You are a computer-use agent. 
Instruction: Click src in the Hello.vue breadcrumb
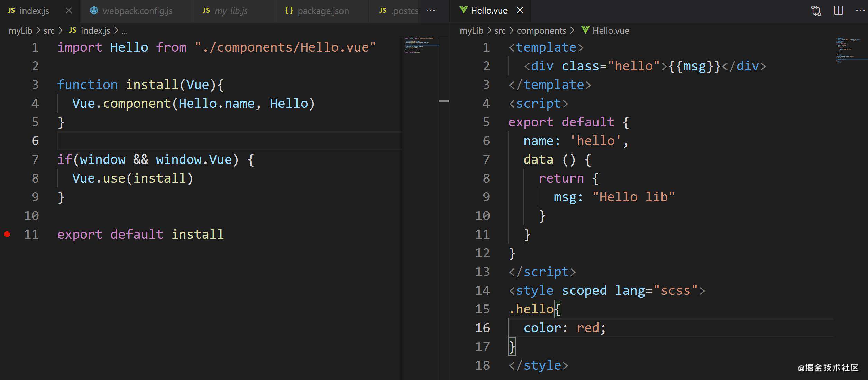coord(500,30)
